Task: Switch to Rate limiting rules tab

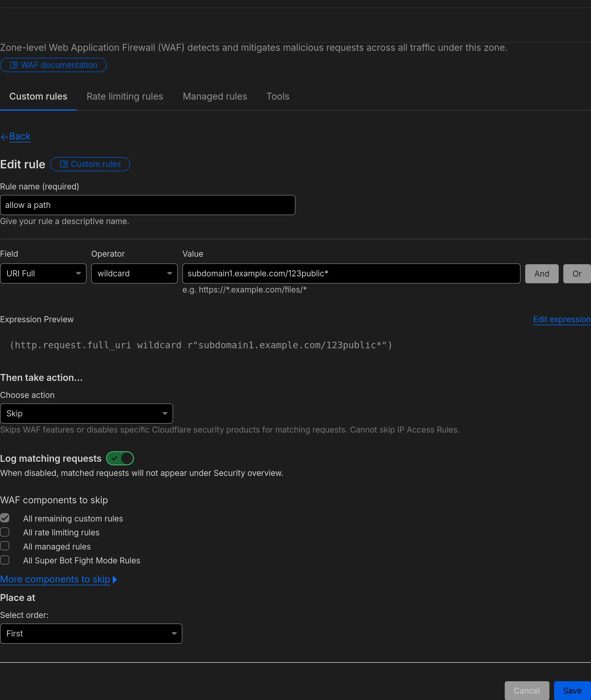Action: click(125, 96)
